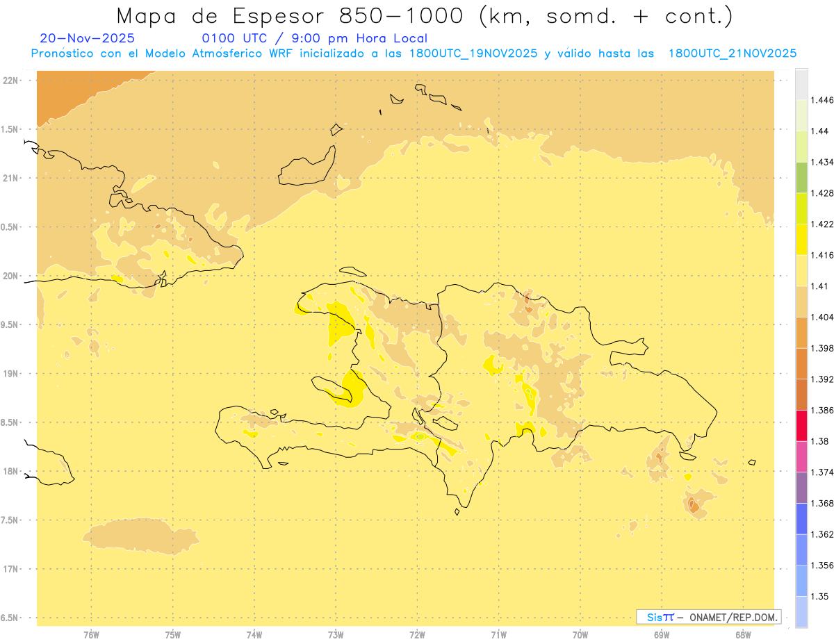
Task: Select the colorbar value '1.44'
Action: 819,131
